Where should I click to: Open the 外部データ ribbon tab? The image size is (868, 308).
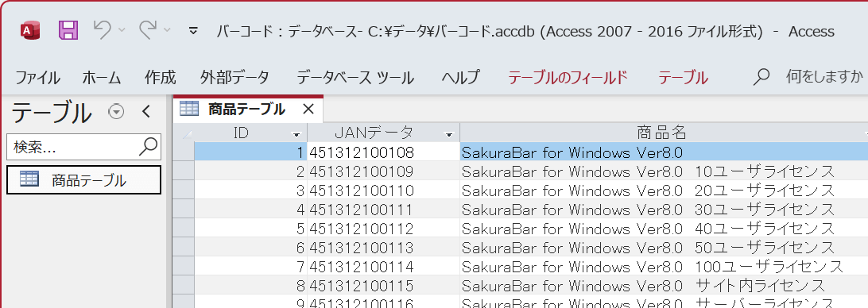click(x=234, y=78)
